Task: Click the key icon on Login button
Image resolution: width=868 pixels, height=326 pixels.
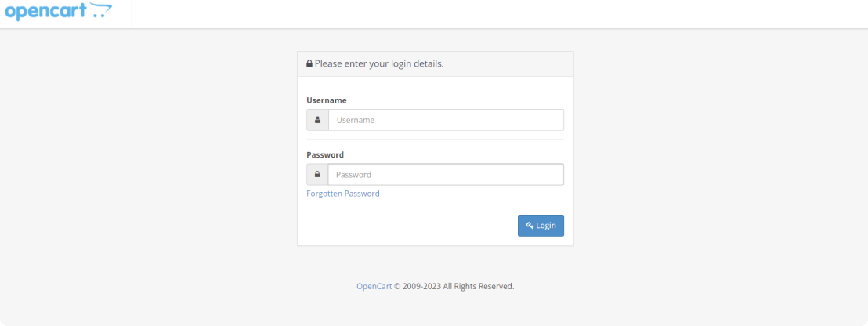Action: (530, 225)
